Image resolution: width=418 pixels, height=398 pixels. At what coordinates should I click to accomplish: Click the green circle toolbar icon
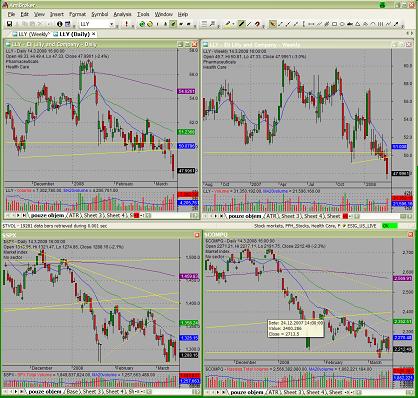[142, 24]
